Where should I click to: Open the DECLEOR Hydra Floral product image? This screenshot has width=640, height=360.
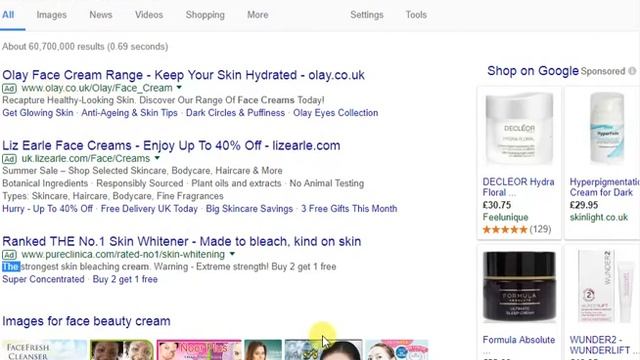pyautogui.click(x=519, y=128)
